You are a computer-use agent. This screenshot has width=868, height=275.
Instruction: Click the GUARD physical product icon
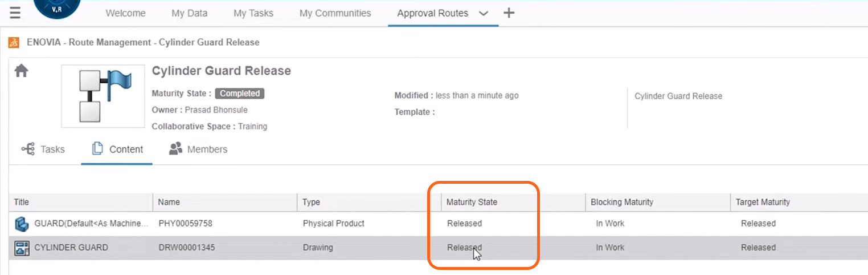point(22,224)
